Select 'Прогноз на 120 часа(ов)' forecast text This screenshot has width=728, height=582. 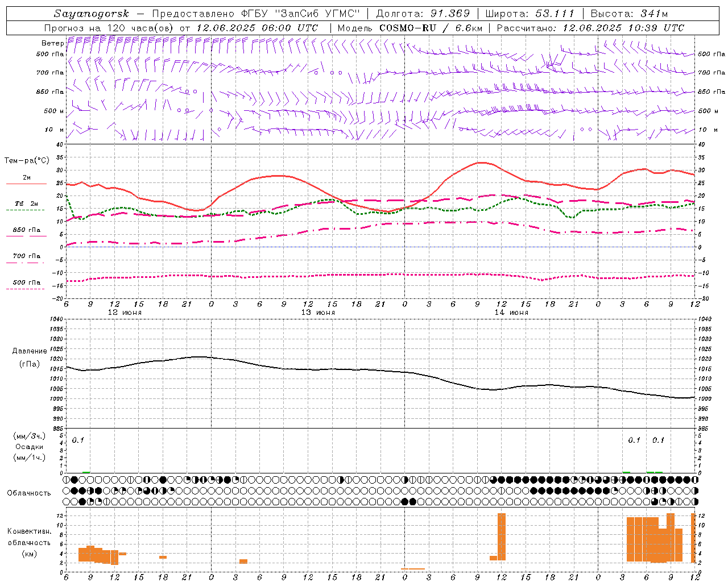pos(110,28)
